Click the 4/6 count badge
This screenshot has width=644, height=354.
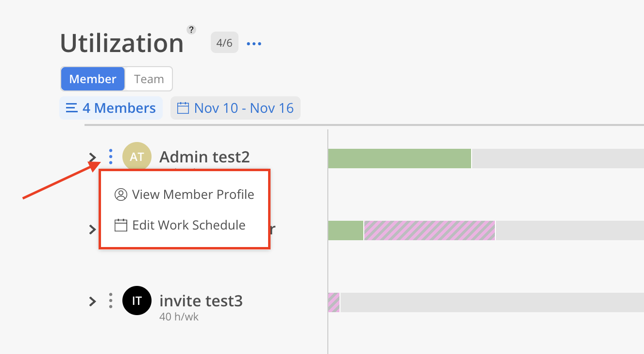coord(224,43)
